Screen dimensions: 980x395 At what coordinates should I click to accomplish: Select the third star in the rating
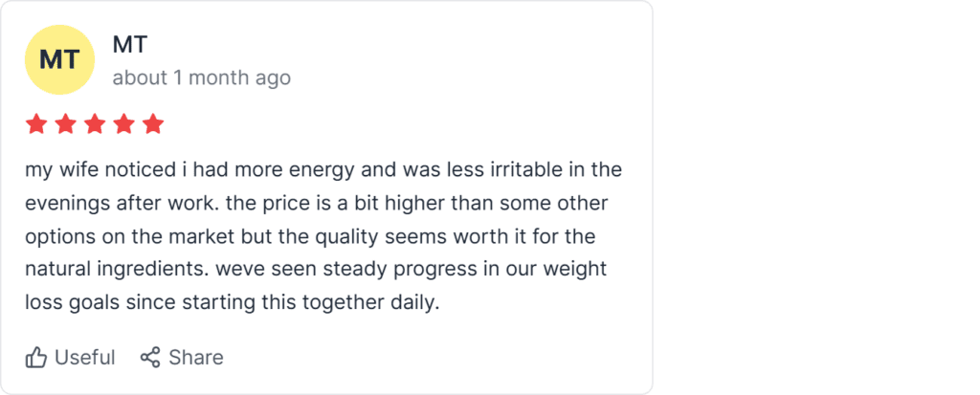tap(95, 124)
